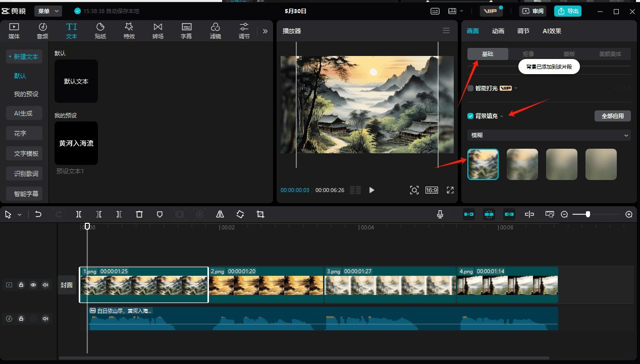Screen dimensions: 640x364
Task: Add a marker with the shield icon
Action: 159,214
